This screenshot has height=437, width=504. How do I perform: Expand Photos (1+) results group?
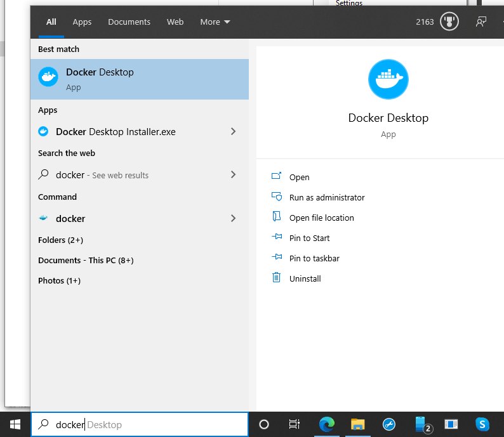pyautogui.click(x=59, y=280)
